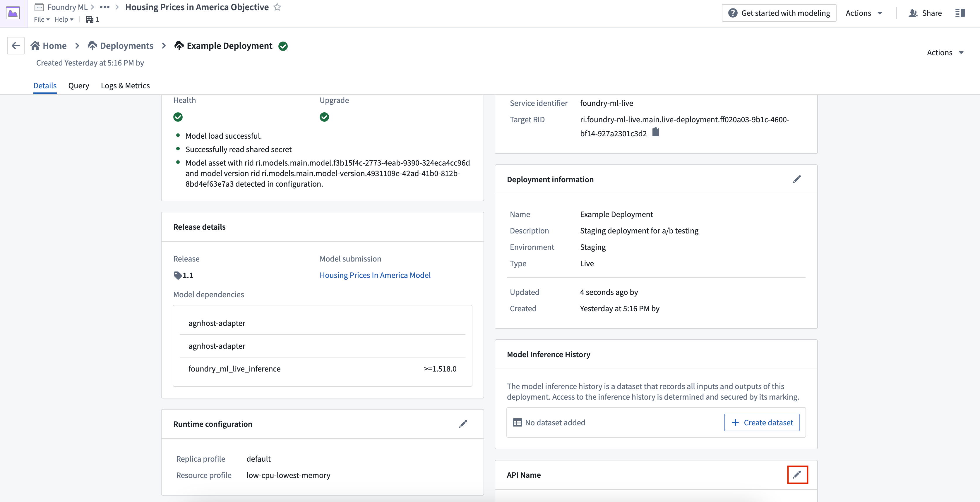Click the green deployment status check icon
980x502 pixels.
click(x=283, y=46)
